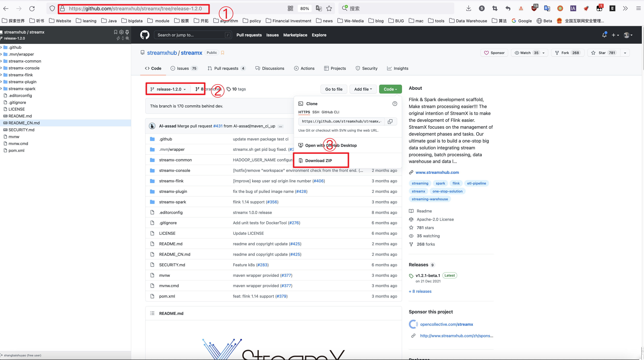Image resolution: width=644 pixels, height=360 pixels.
Task: Expand streamx-console folder in sidebar tree
Action: 1,68
